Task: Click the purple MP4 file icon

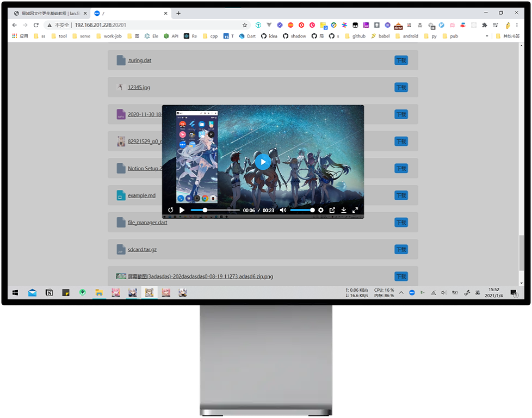Action: click(x=121, y=114)
